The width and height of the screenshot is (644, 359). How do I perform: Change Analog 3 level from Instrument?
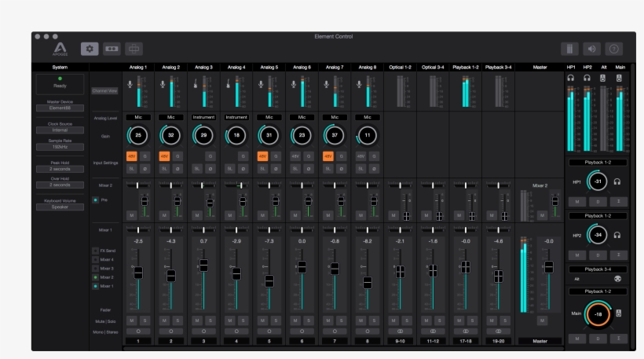pyautogui.click(x=203, y=118)
